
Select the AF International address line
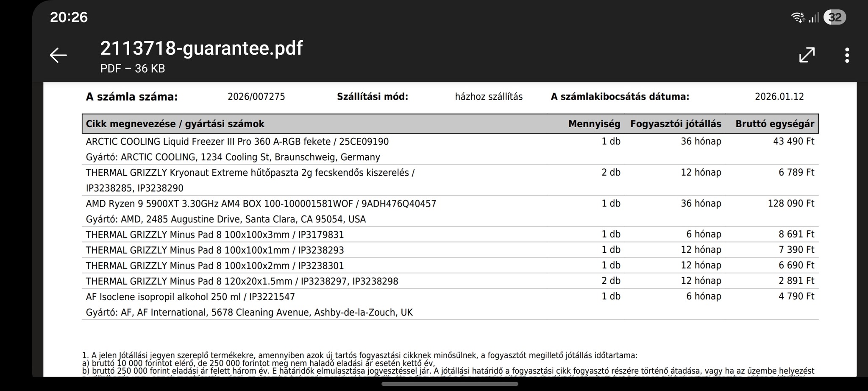click(x=249, y=313)
